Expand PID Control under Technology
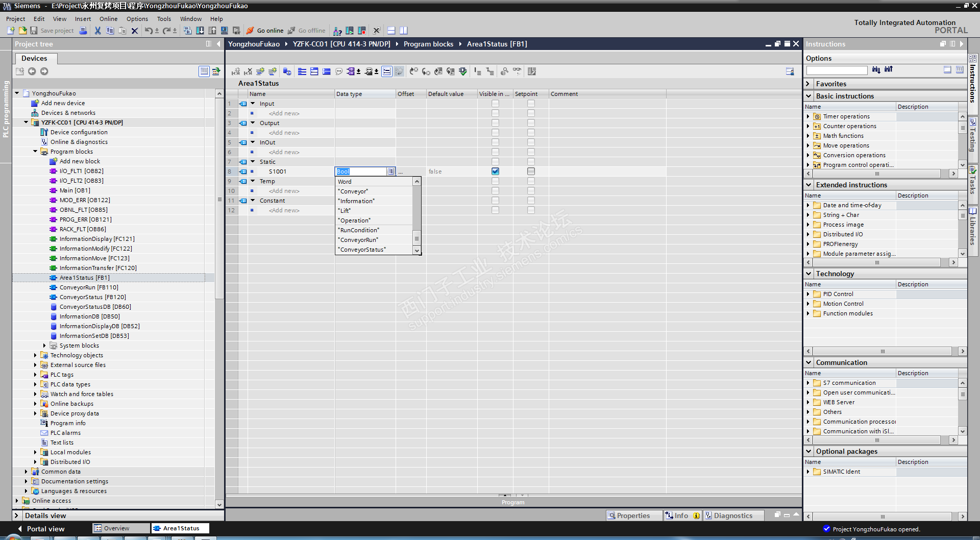Viewport: 980px width, 540px height. [x=808, y=294]
